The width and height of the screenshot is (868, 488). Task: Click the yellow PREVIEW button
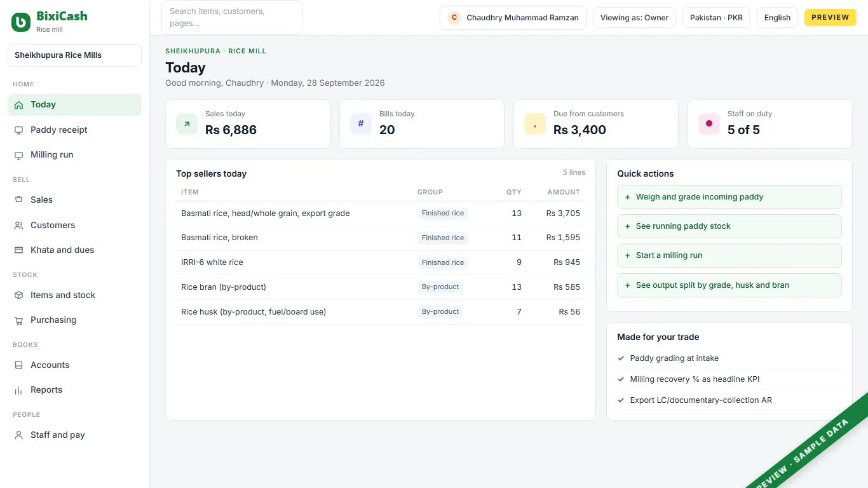(831, 18)
